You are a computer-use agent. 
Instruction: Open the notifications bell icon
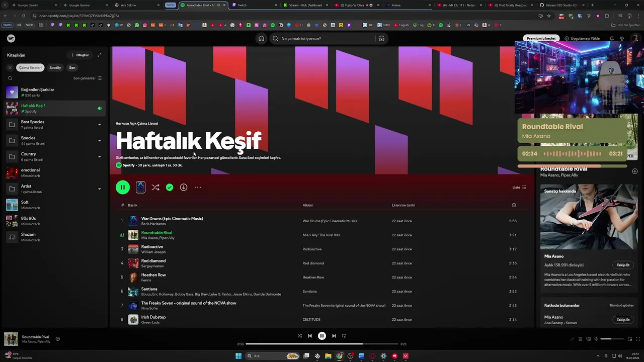[x=612, y=38]
